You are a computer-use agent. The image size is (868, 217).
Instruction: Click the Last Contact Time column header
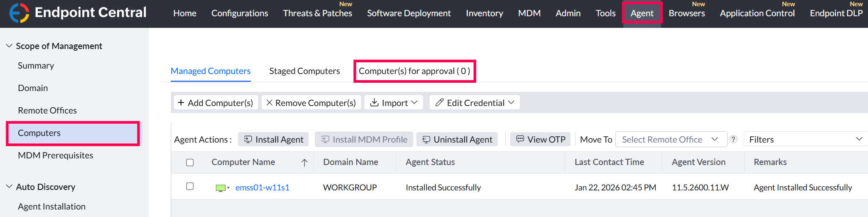(x=609, y=162)
